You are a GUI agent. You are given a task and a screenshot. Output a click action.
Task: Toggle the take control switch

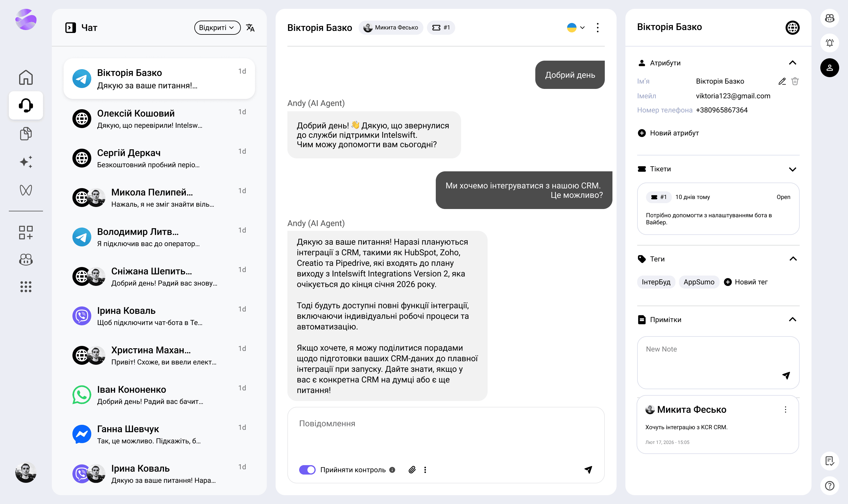tap(307, 470)
